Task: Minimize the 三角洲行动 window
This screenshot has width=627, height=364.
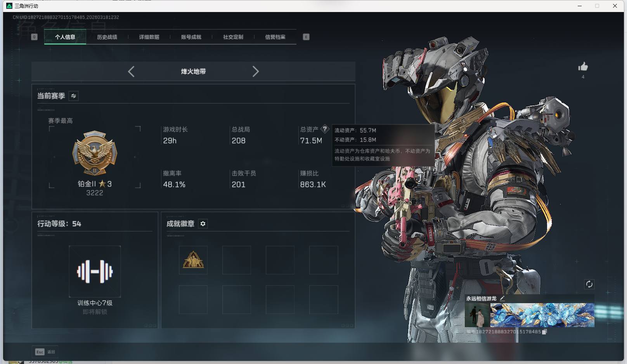Action: pyautogui.click(x=580, y=6)
